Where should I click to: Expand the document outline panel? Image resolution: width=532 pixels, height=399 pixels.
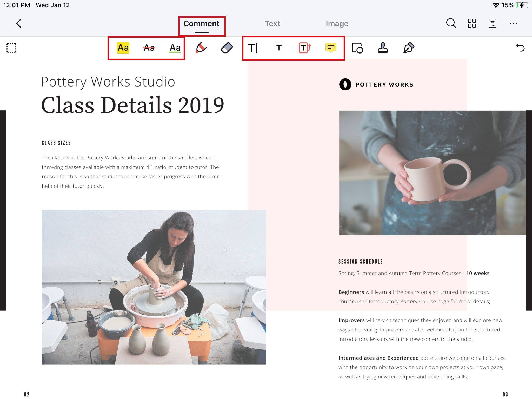coord(492,23)
